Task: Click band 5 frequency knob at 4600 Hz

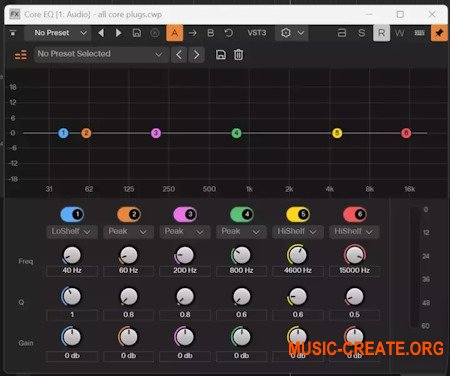Action: click(297, 255)
